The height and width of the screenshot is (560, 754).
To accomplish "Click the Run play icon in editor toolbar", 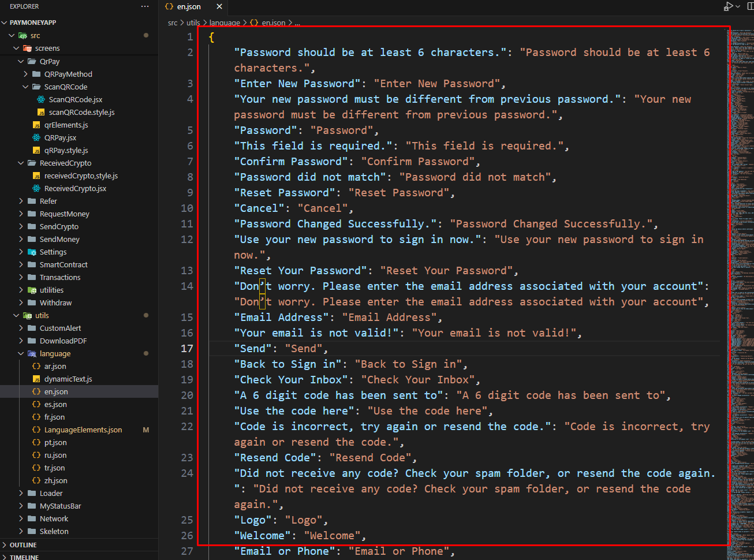I will [728, 6].
